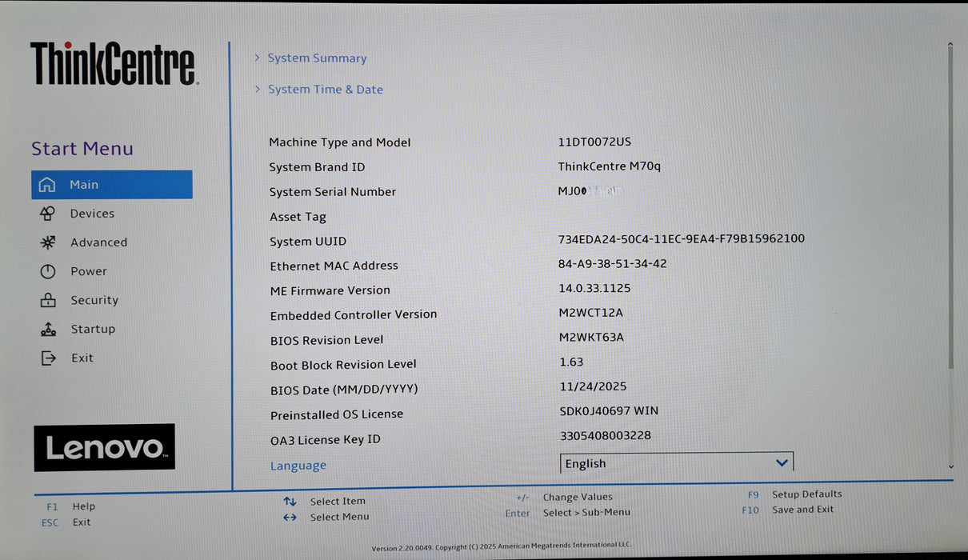Click Preinstalled OS License label
This screenshot has width=968, height=560.
pos(337,414)
